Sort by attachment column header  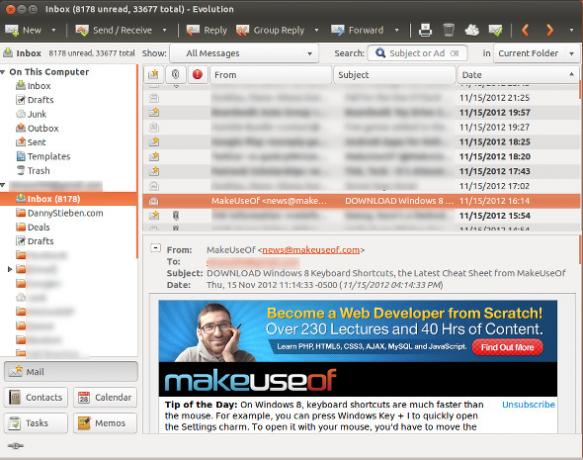[x=175, y=75]
